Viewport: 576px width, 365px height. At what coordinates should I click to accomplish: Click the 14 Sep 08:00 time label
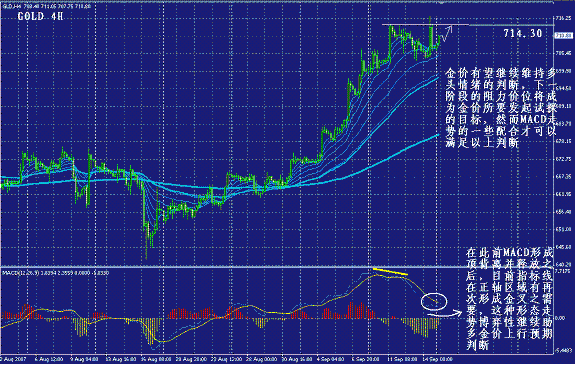[x=437, y=359]
